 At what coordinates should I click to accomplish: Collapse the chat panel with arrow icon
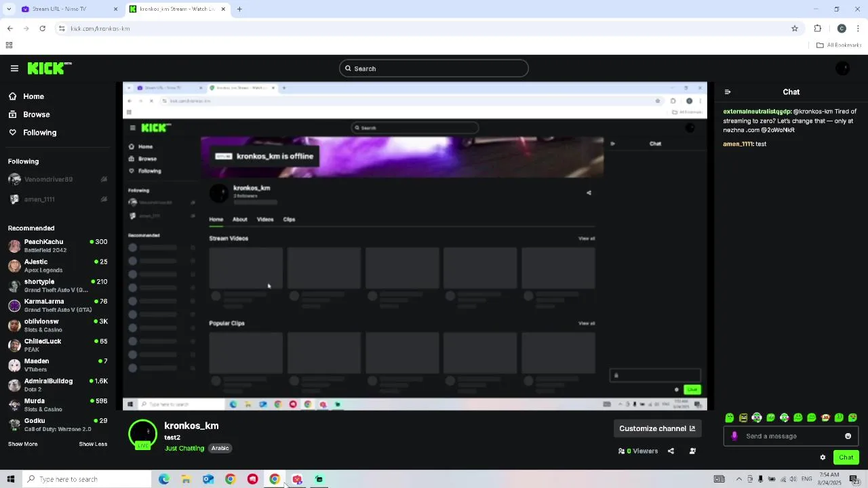pyautogui.click(x=728, y=92)
